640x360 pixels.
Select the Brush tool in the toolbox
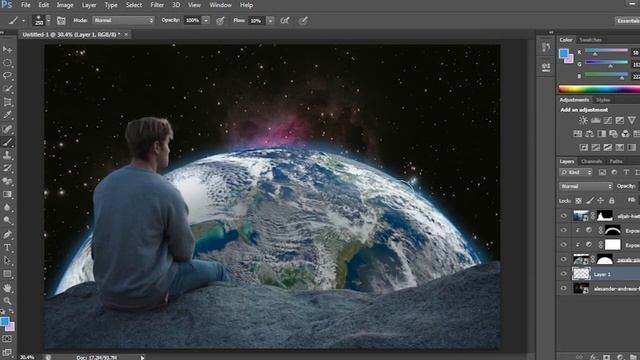click(7, 142)
